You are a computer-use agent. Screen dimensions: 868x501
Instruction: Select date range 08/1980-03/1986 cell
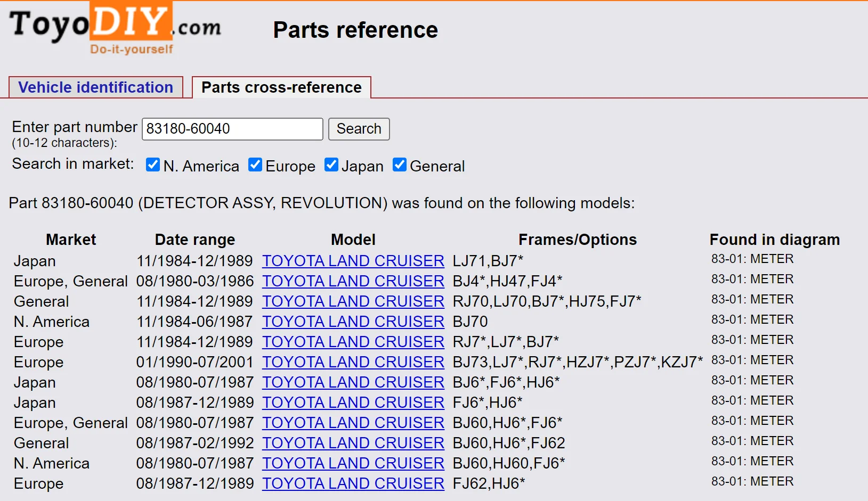pos(194,281)
